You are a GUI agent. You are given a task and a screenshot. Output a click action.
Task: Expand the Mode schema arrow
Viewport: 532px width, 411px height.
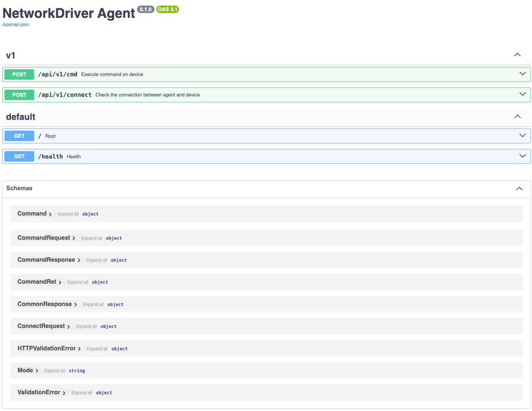point(37,371)
